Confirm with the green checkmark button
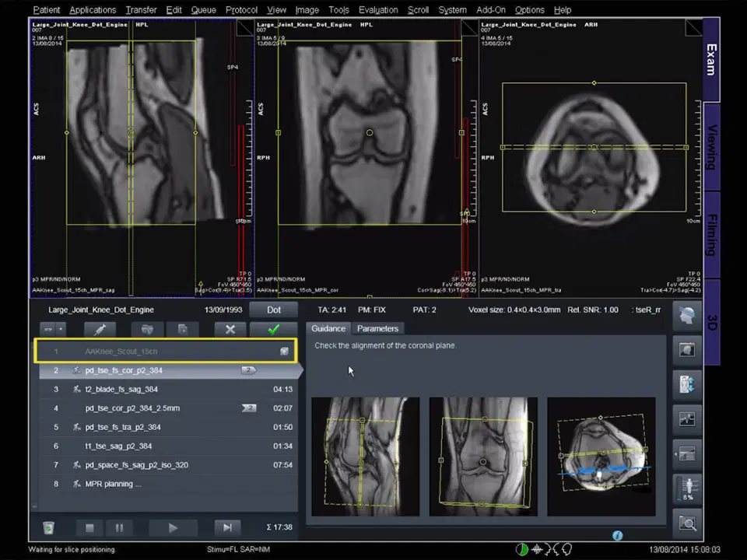Image resolution: width=747 pixels, height=560 pixels. [273, 330]
